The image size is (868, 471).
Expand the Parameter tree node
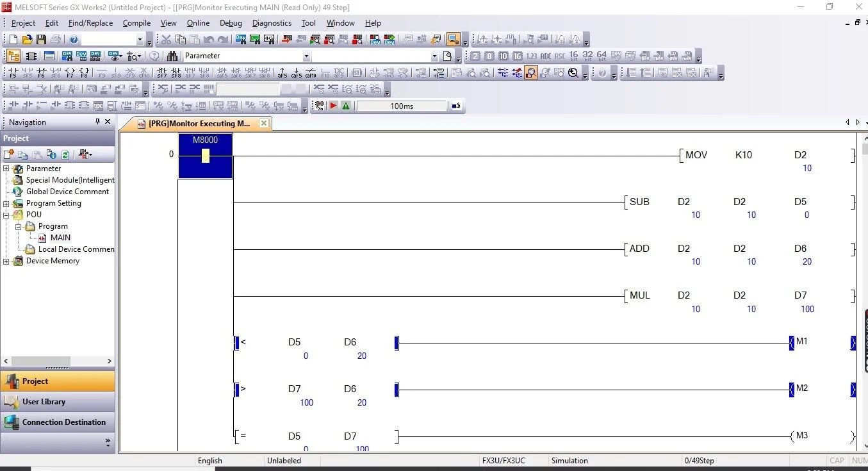pos(5,168)
